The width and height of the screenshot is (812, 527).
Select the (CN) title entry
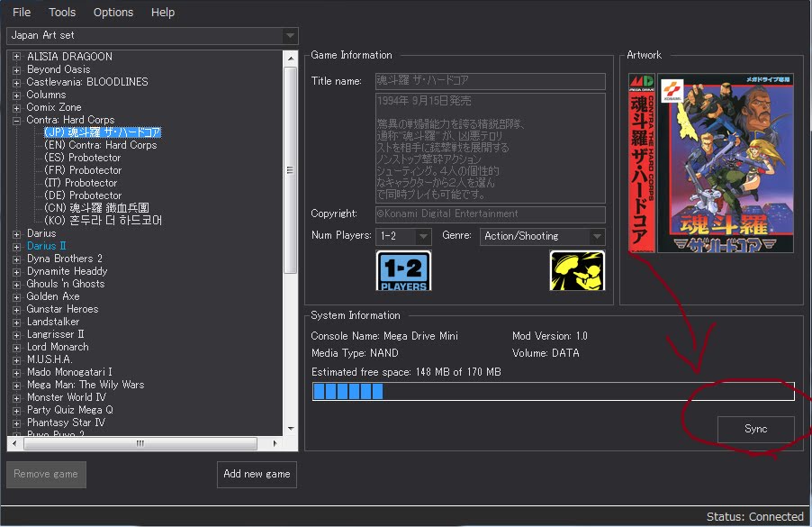click(97, 208)
